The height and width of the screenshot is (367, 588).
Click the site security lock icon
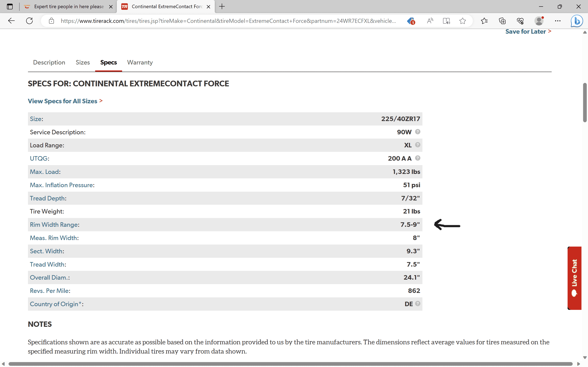click(x=51, y=21)
